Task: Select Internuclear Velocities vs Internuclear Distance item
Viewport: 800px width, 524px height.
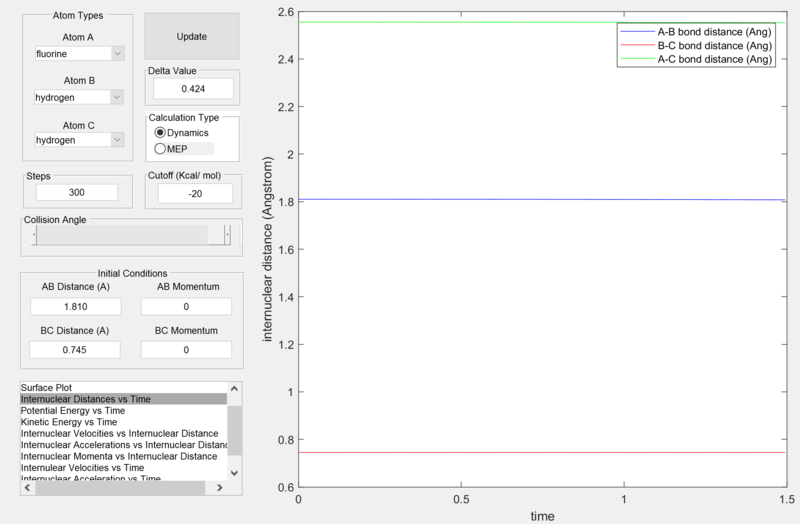Action: (123, 434)
